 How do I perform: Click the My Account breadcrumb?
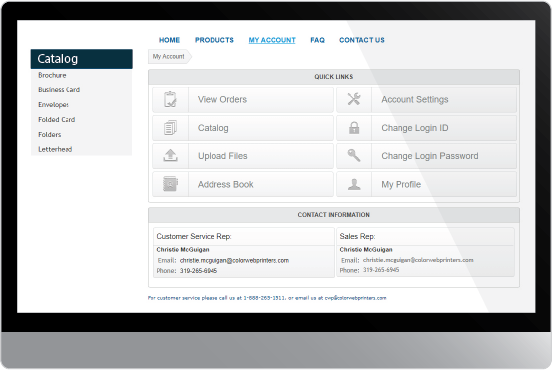(x=169, y=56)
